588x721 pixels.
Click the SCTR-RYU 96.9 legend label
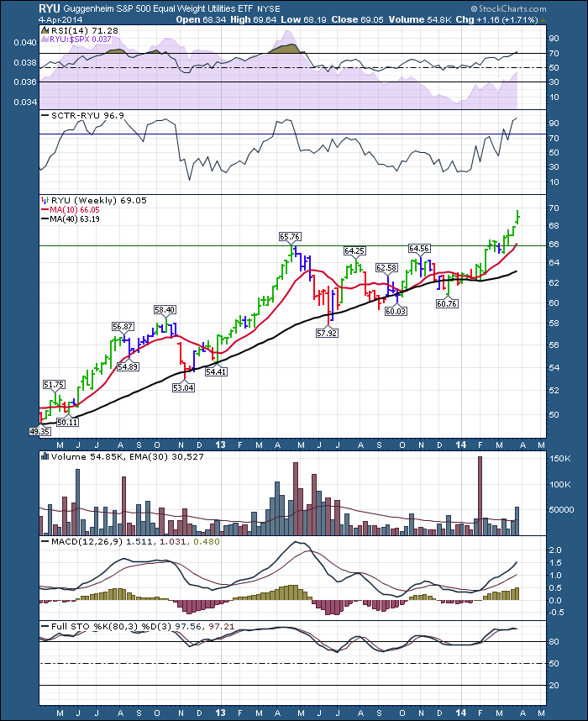tap(87, 115)
